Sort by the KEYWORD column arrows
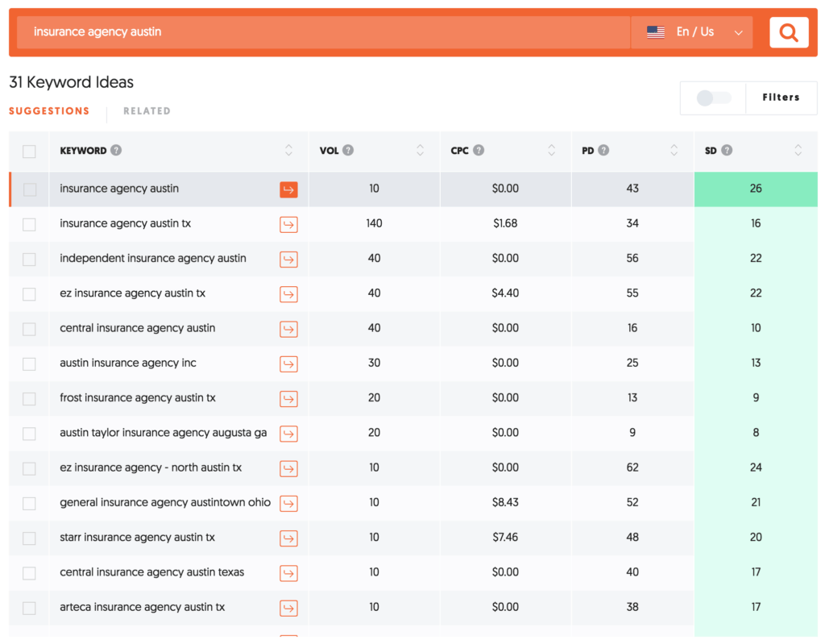The height and width of the screenshot is (644, 825). (289, 151)
